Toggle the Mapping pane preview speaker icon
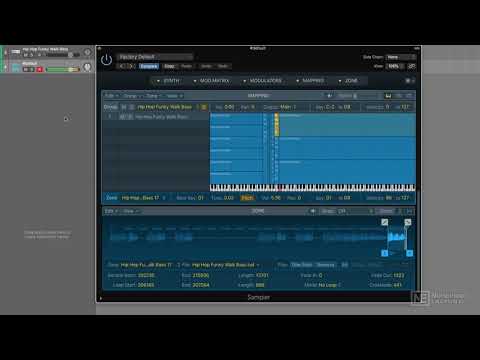Screen dimensions: 480x360 tap(329, 96)
